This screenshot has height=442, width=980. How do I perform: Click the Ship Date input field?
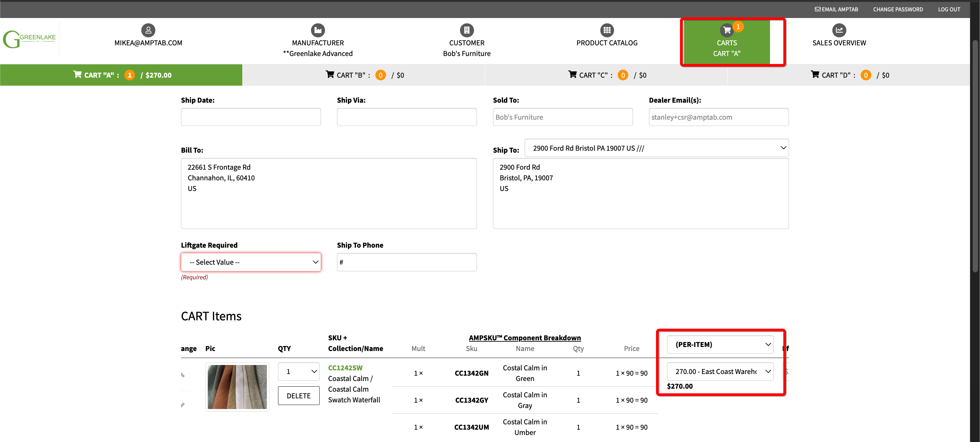click(251, 117)
